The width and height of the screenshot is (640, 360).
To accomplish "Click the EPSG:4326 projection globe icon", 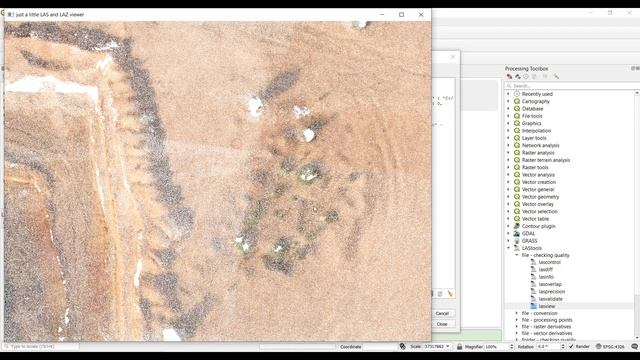I will click(x=598, y=347).
